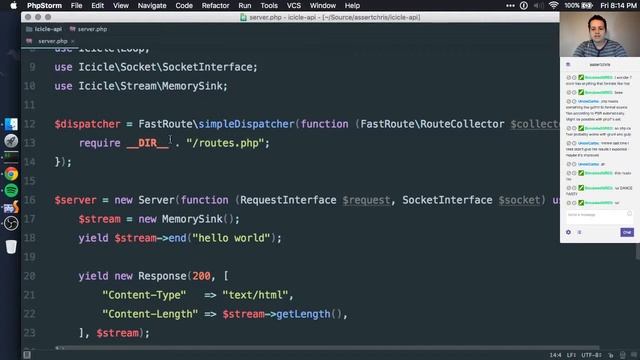Click the emoticon picker in chat input

(629, 213)
